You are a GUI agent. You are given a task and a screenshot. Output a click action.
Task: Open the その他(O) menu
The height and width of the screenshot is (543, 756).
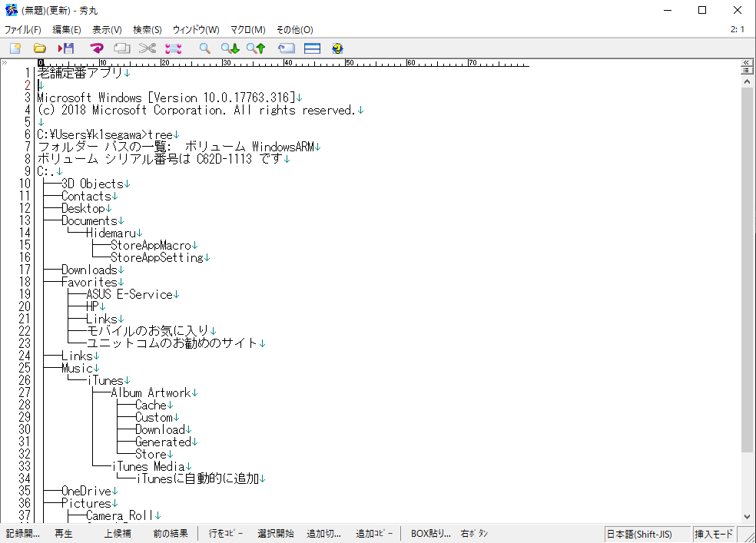point(294,30)
